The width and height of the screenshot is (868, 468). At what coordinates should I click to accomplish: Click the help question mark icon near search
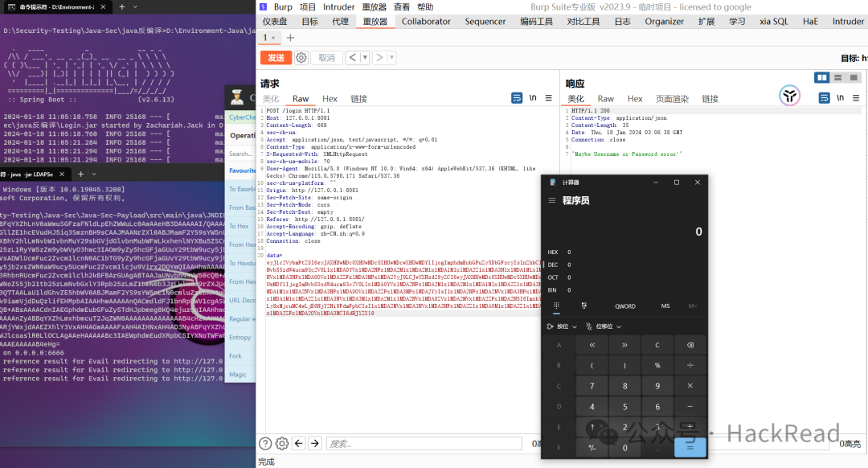(x=266, y=444)
